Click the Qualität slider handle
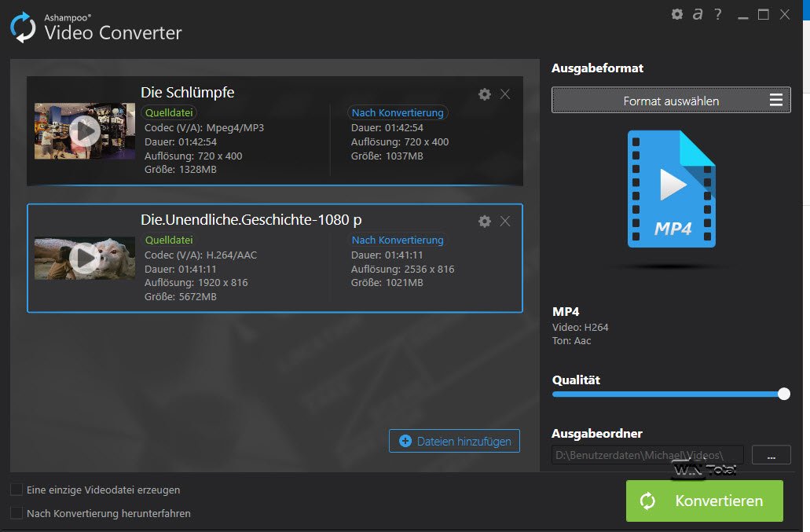 click(x=783, y=394)
